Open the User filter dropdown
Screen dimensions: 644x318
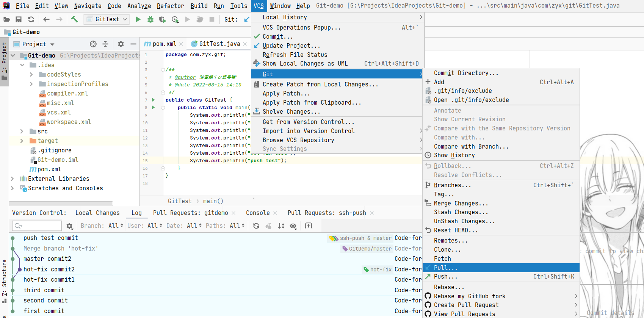tap(145, 226)
